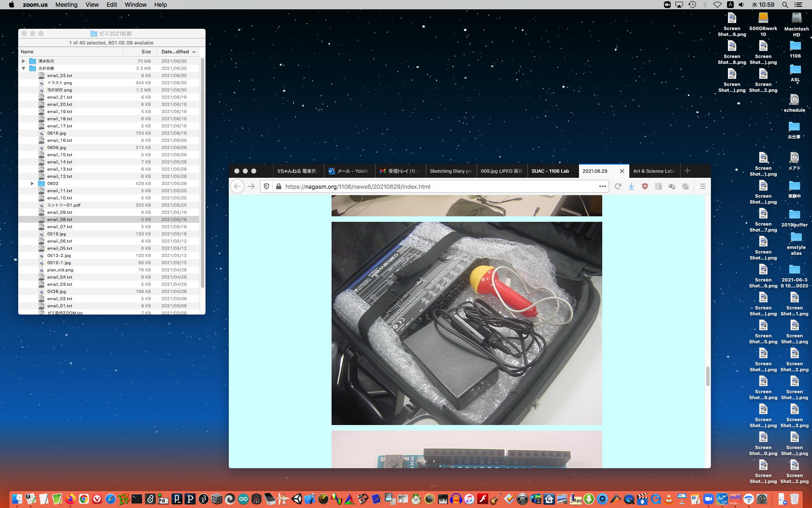Open the Meeting menu
This screenshot has width=812, height=508.
click(x=66, y=5)
